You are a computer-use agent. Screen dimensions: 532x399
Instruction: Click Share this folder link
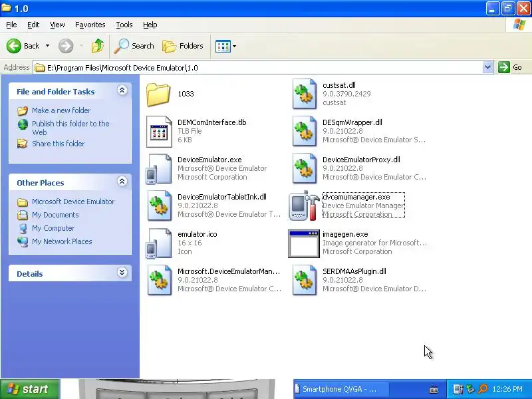pyautogui.click(x=58, y=144)
